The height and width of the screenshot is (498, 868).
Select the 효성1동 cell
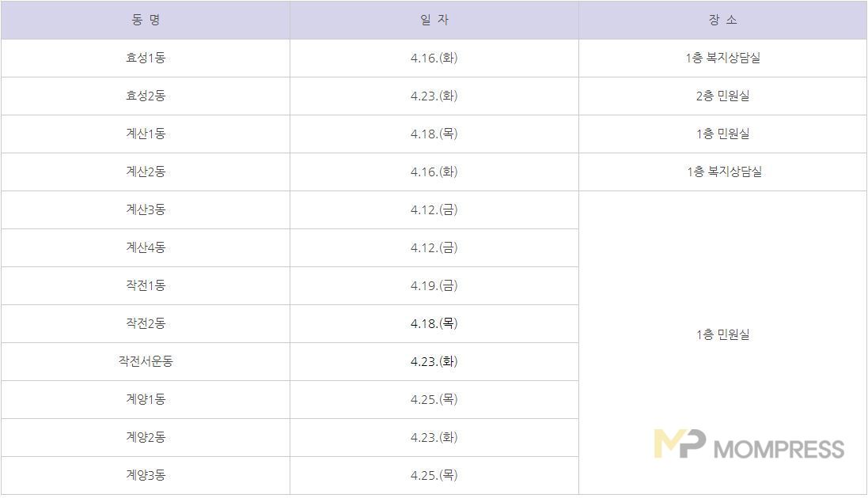point(146,58)
